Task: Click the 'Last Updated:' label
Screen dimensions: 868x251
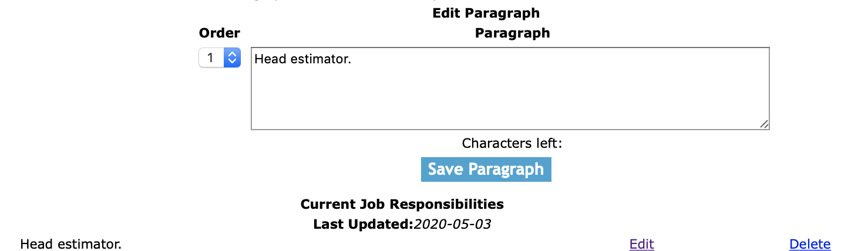Action: tap(363, 224)
